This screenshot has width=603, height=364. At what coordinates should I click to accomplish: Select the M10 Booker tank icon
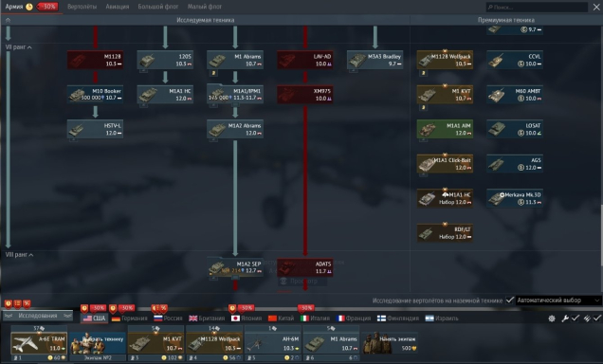pos(96,94)
